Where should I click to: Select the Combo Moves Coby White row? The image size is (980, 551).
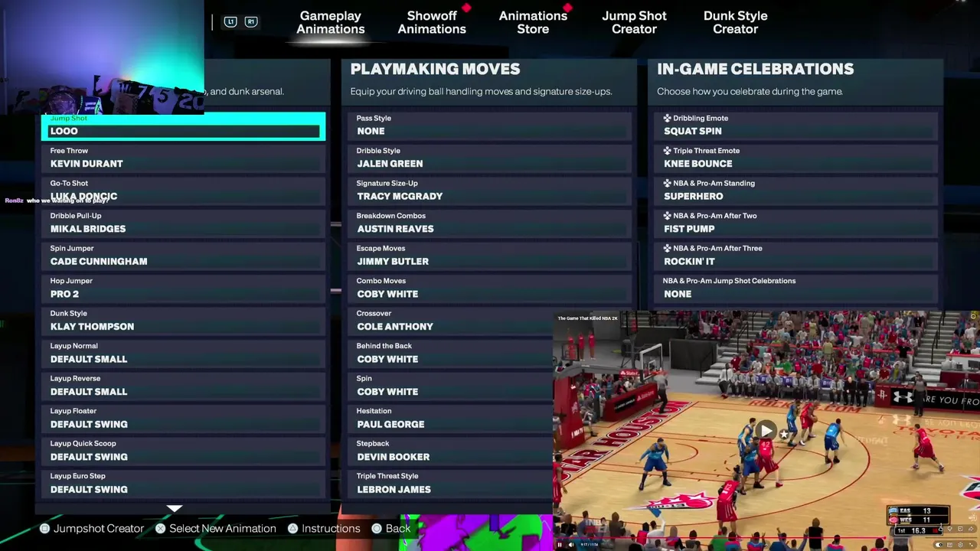pos(490,288)
